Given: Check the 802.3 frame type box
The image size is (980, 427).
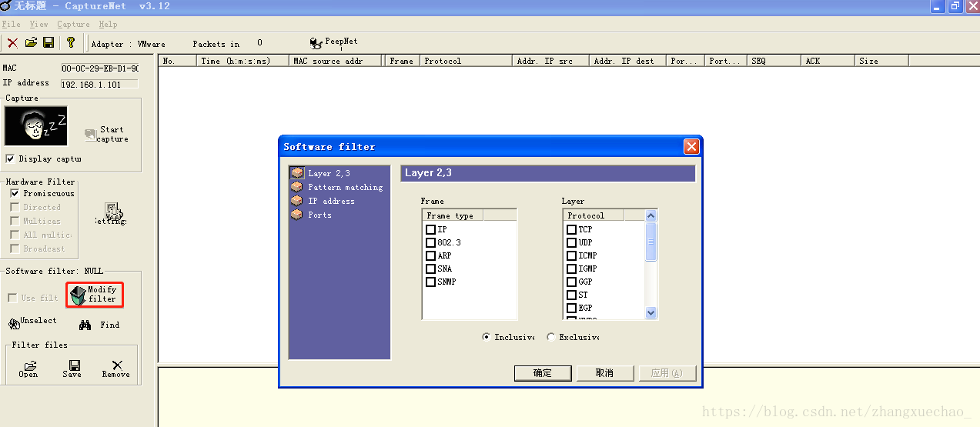Looking at the screenshot, I should 430,242.
